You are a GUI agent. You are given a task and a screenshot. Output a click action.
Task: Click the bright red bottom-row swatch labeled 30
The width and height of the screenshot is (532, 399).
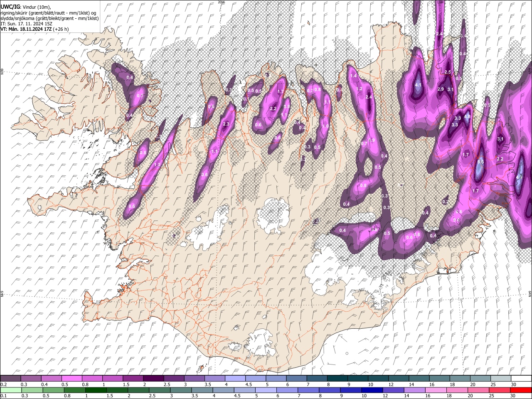click(521, 390)
